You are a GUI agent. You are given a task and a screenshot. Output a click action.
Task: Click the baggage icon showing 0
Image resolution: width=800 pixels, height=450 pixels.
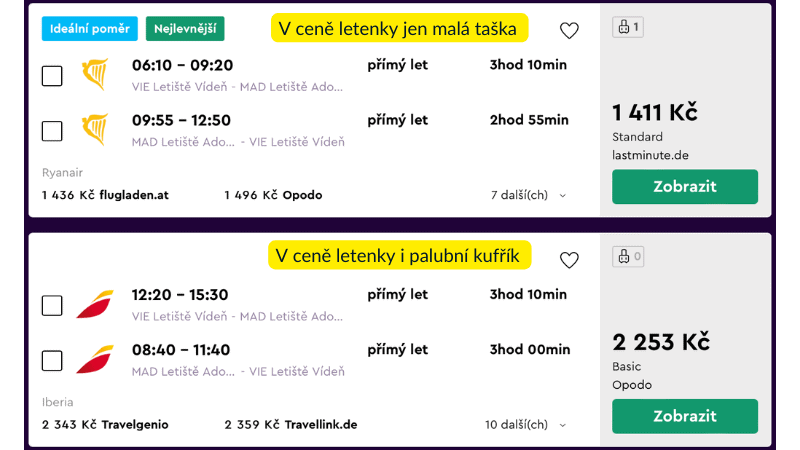(x=628, y=257)
